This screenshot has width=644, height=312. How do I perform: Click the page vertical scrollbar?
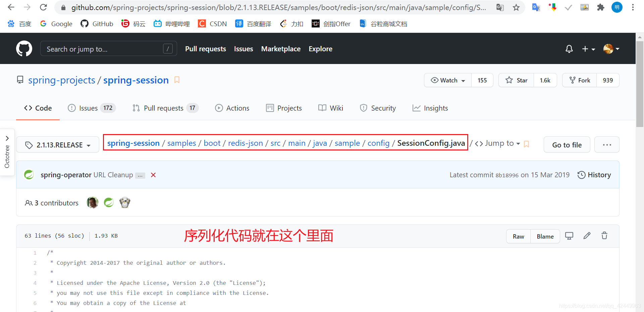click(x=640, y=84)
